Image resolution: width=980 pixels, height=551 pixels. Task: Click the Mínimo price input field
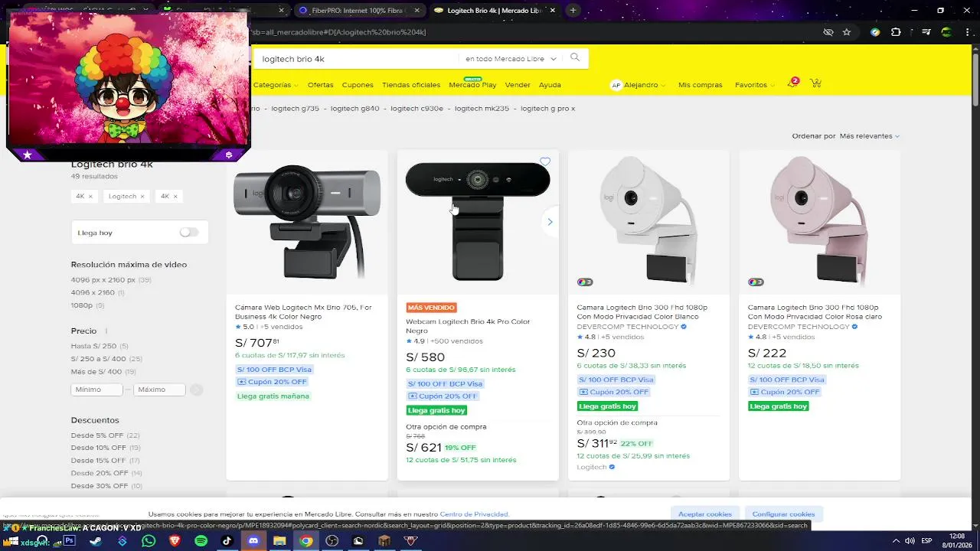[96, 390]
